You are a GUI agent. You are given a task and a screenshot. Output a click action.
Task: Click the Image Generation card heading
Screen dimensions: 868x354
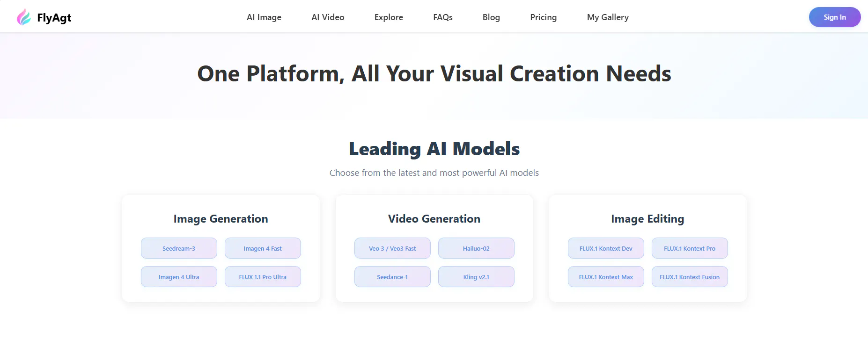click(221, 219)
